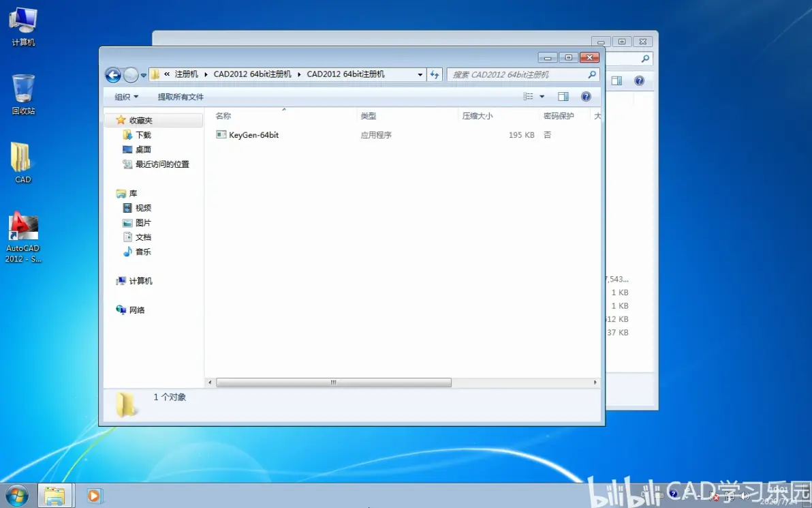Expand address bar history dropdown
The image size is (812, 508).
pyautogui.click(x=420, y=74)
